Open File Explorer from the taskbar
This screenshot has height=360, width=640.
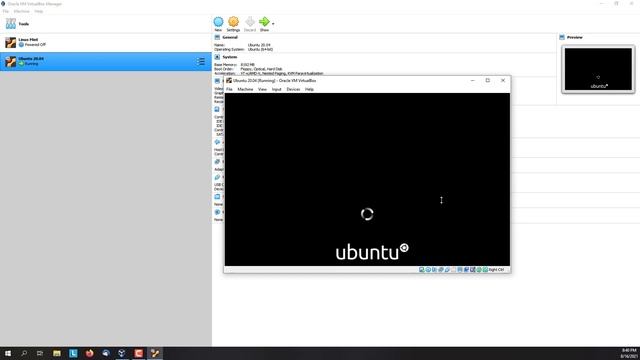pos(57,353)
